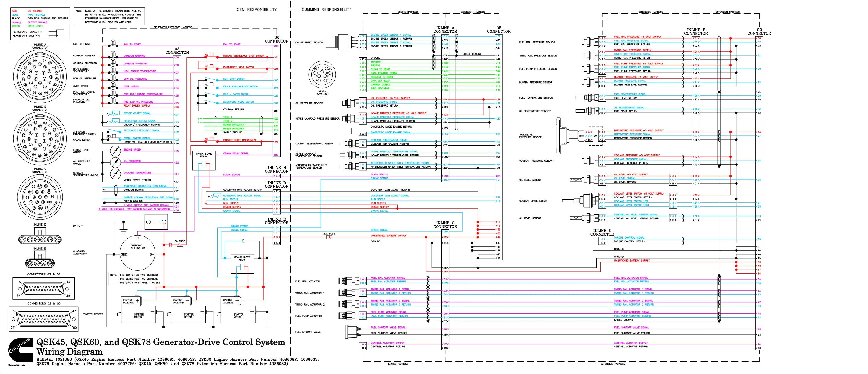This screenshot has height=374, width=868.
Task: Click the 'FUEL RAIL PRESSURE SENSOR' component label
Action: point(537,43)
